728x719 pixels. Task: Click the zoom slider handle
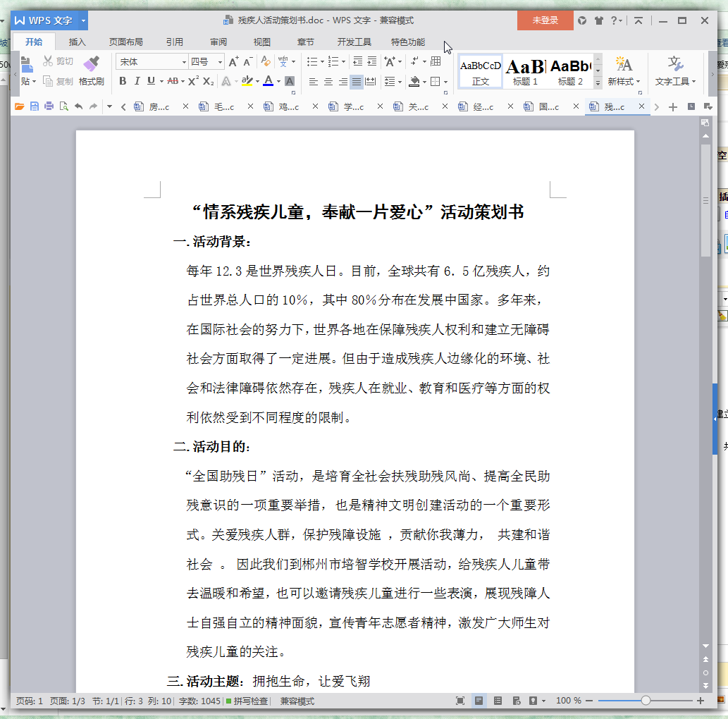[646, 701]
